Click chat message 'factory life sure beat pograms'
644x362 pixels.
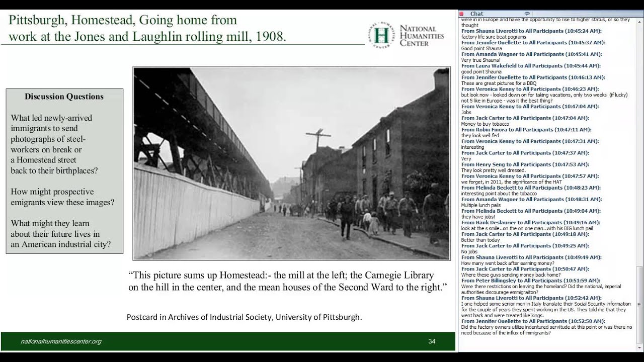[494, 37]
